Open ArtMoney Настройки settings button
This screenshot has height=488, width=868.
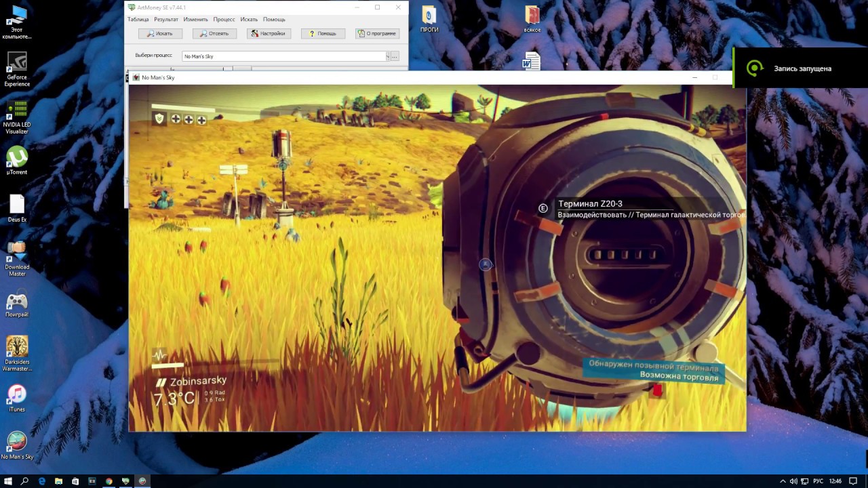[269, 33]
